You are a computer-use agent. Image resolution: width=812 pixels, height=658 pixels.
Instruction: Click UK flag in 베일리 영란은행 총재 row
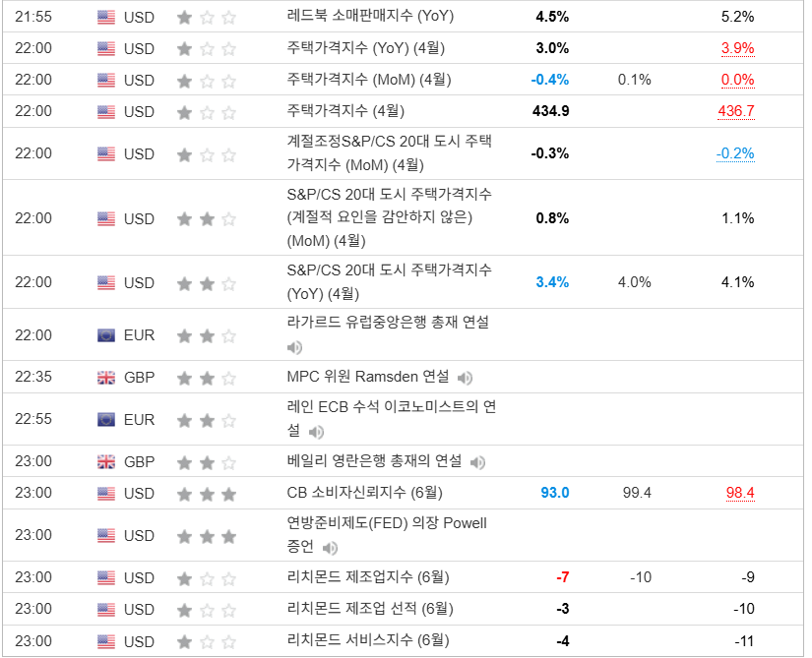pyautogui.click(x=106, y=462)
